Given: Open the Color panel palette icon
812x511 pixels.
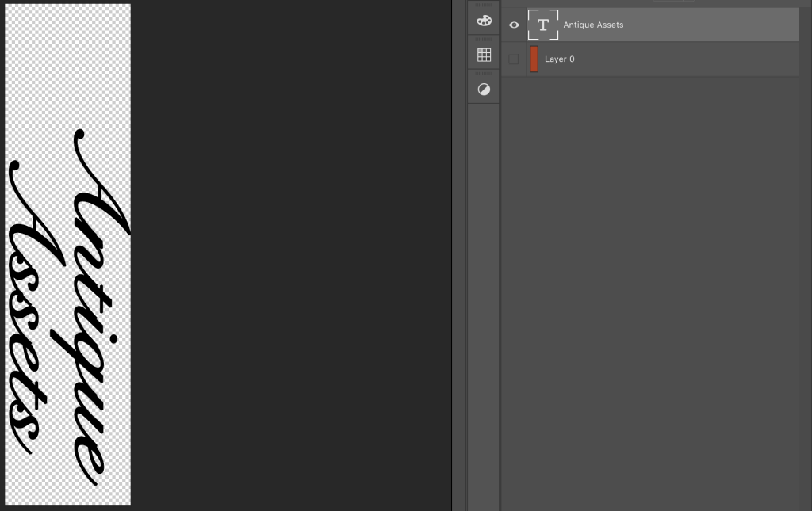Looking at the screenshot, I should [484, 21].
